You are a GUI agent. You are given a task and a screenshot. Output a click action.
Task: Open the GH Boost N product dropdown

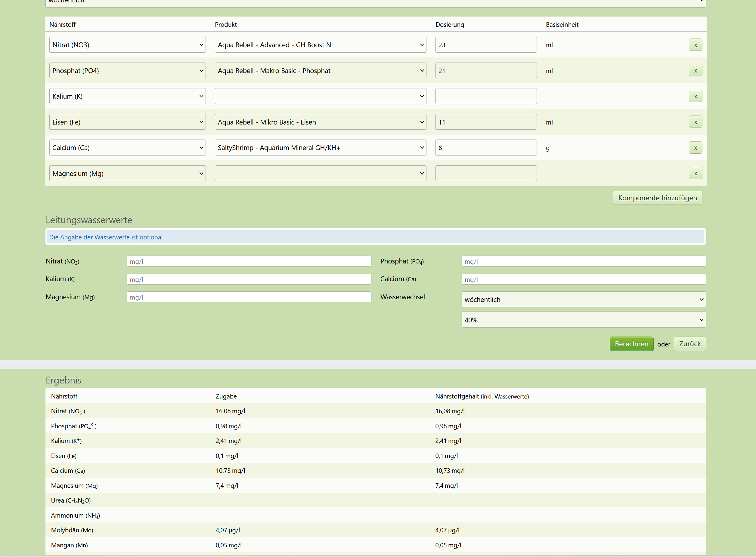click(x=320, y=45)
